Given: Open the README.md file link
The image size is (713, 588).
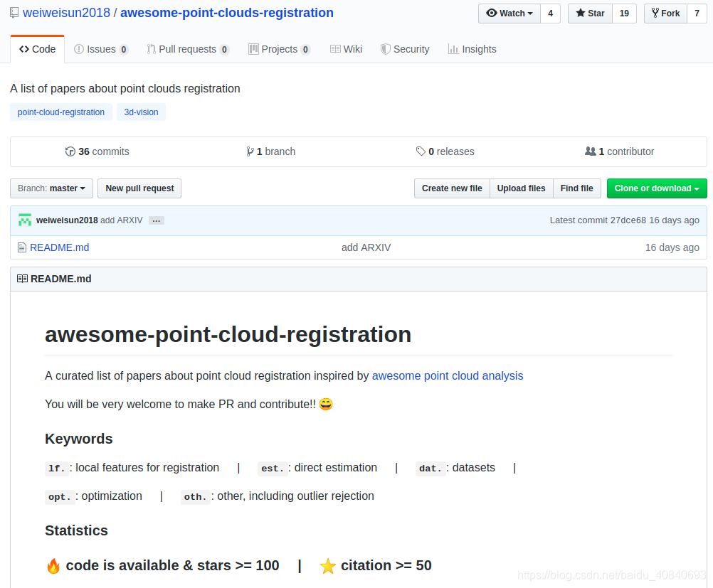Looking at the screenshot, I should click(60, 247).
